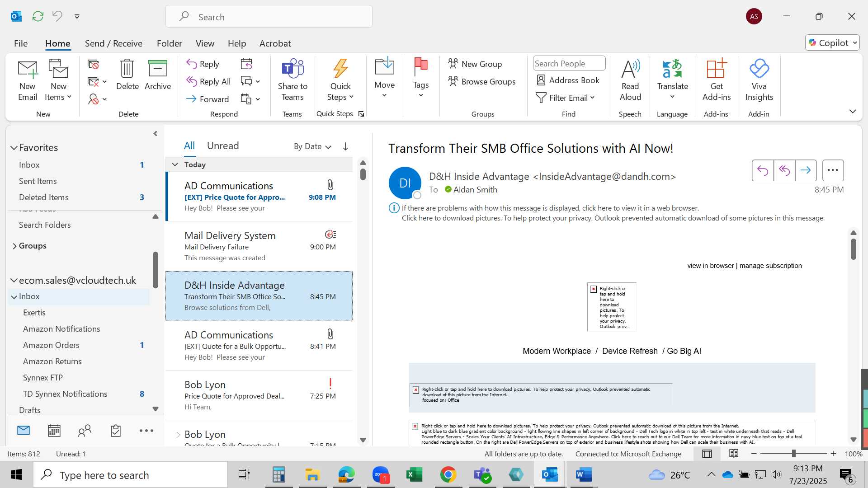Focus the Search People field

click(x=569, y=64)
